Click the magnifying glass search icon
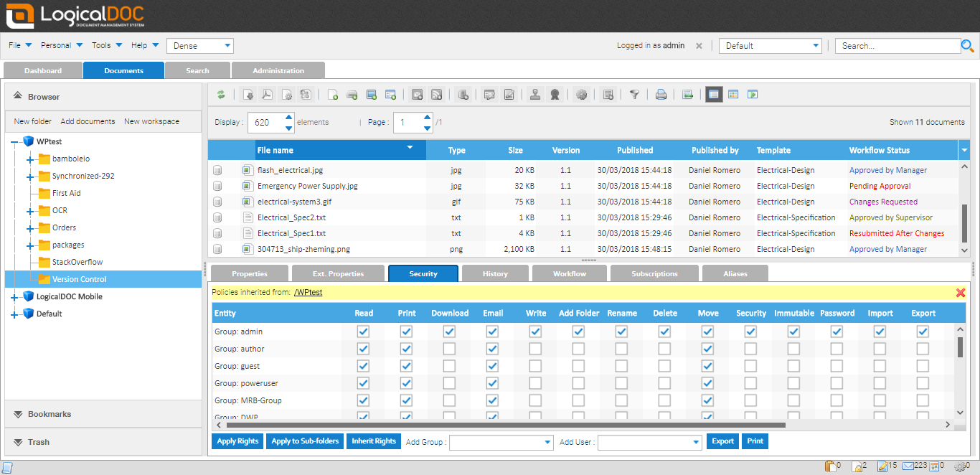This screenshot has height=475, width=980. pyautogui.click(x=967, y=45)
